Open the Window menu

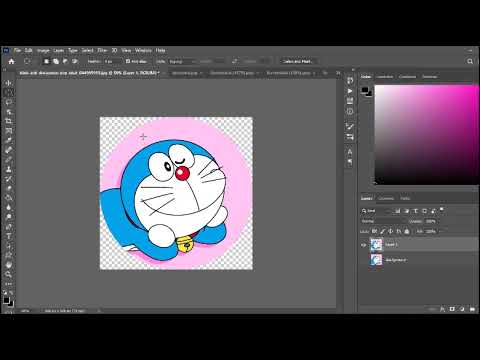point(143,50)
